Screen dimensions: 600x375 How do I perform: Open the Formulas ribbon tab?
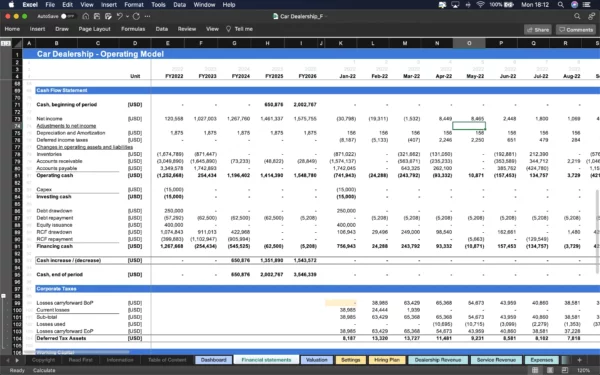coord(133,29)
